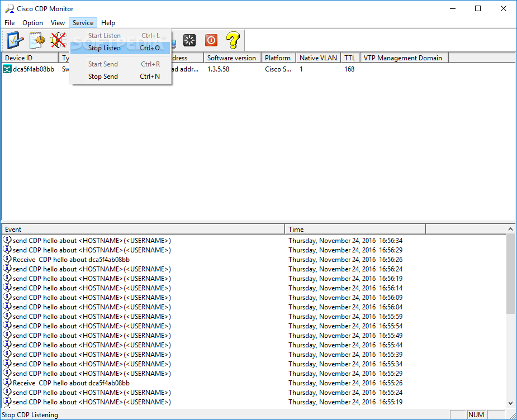This screenshot has height=420, width=517.
Task: Click status bar text Stop CDP Listening
Action: 30,415
